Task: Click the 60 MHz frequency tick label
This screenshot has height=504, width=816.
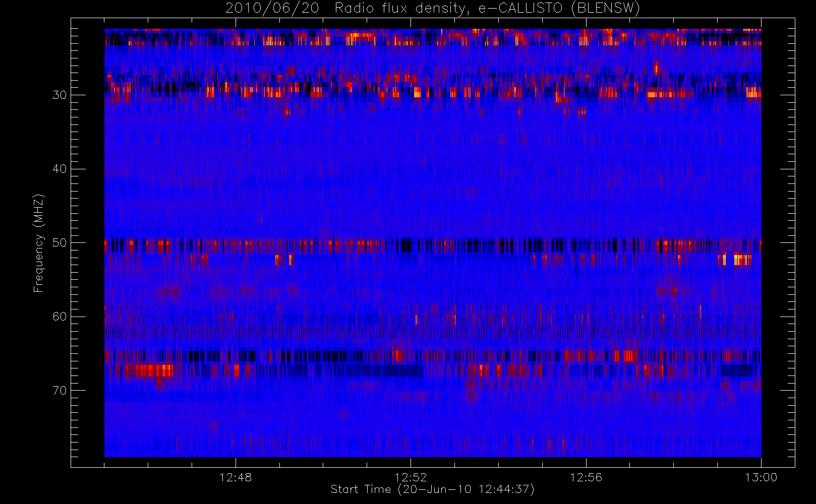Action: pyautogui.click(x=60, y=317)
